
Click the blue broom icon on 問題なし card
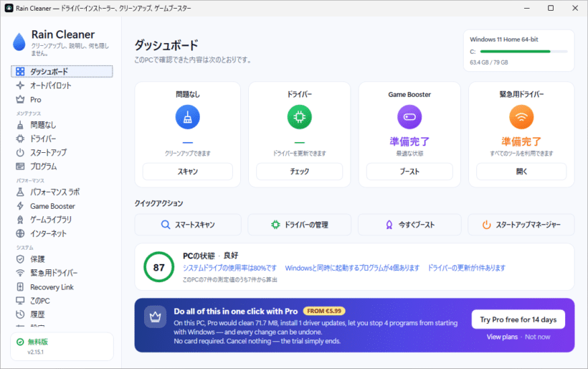coord(187,117)
